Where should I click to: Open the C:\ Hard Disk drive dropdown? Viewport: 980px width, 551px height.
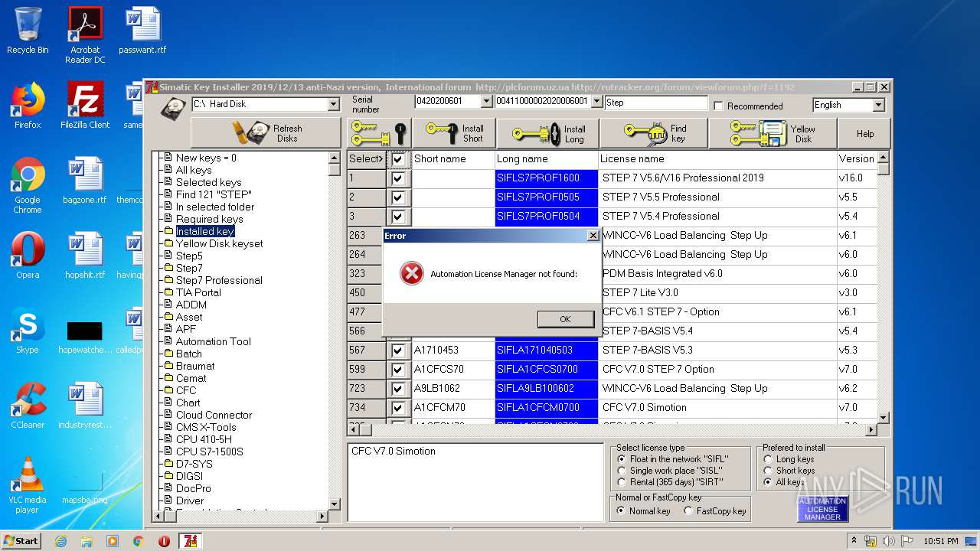point(333,104)
